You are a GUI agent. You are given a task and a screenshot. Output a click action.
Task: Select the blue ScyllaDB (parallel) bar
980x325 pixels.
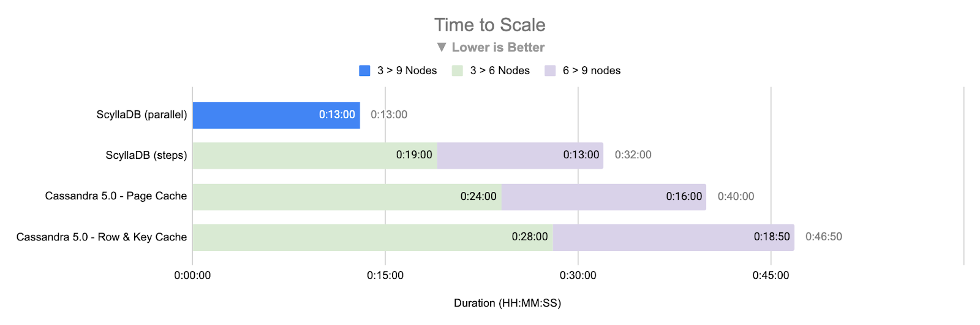[x=276, y=115]
